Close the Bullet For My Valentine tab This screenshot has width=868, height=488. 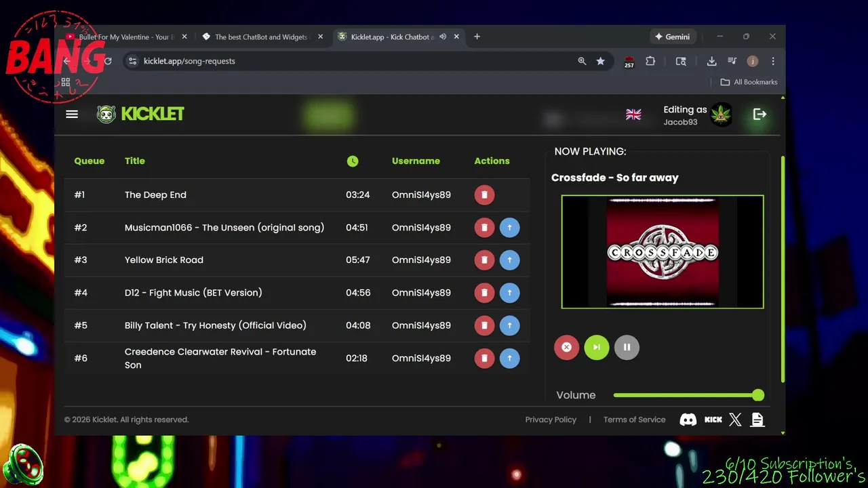point(184,37)
